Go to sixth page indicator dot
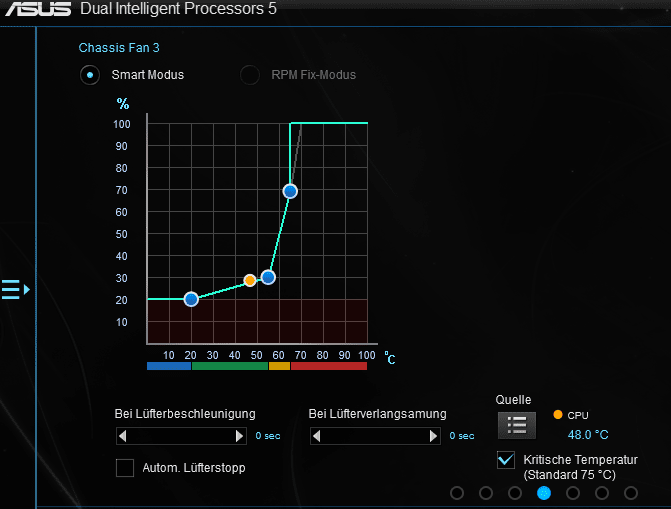This screenshot has height=509, width=671. pos(602,493)
